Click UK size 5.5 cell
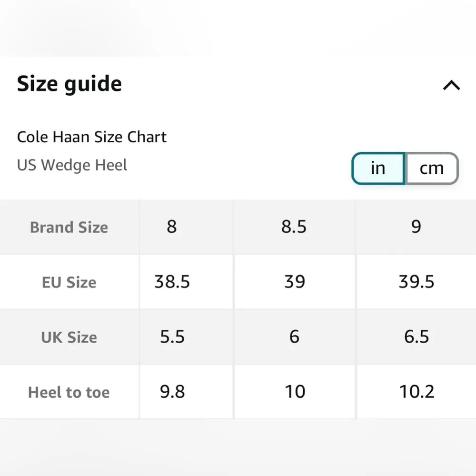Viewport: 476px width, 476px height. click(x=172, y=337)
